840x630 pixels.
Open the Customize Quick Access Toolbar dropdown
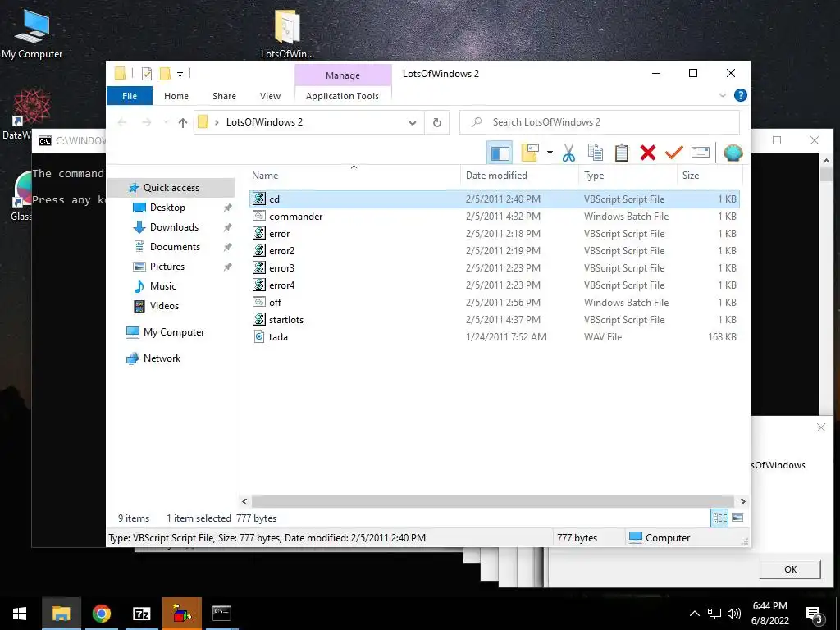180,75
